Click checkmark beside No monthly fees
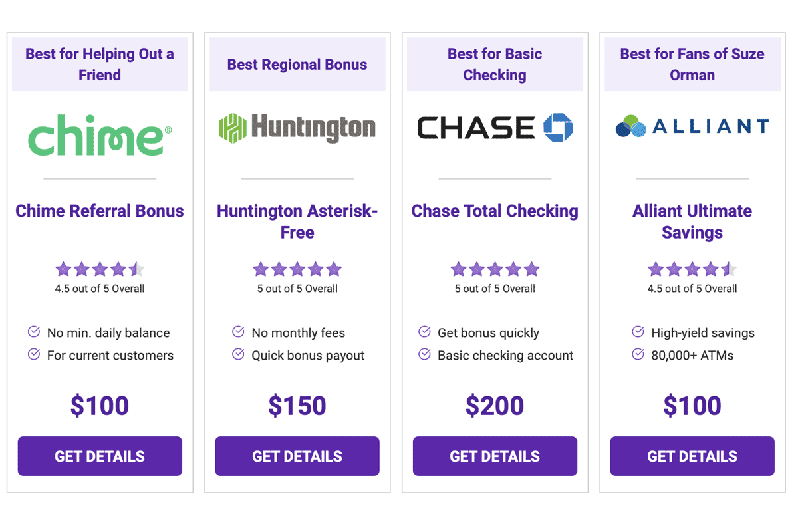 pos(238,332)
